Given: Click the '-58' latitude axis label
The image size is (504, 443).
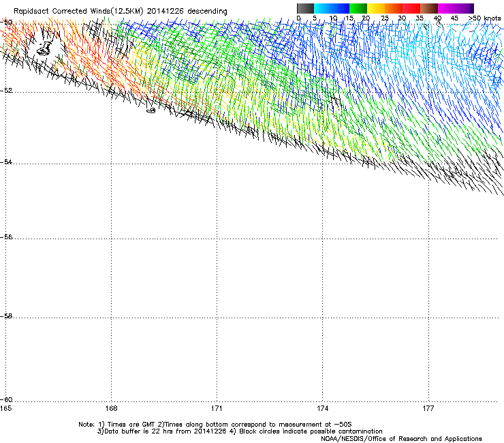Looking at the screenshot, I should 6,316.
